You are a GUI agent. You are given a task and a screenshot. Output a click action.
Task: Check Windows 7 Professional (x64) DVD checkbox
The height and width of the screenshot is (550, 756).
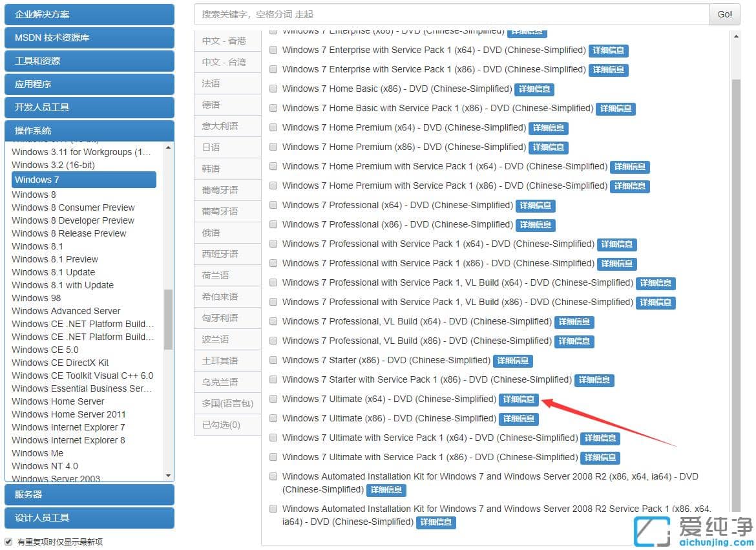[x=273, y=205]
